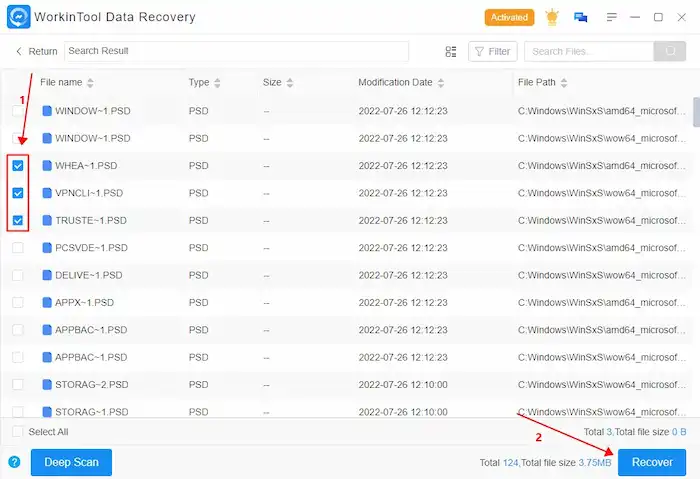Click the file icon of PCSVDE~1.PSD
Image resolution: width=700 pixels, height=479 pixels.
(x=46, y=247)
